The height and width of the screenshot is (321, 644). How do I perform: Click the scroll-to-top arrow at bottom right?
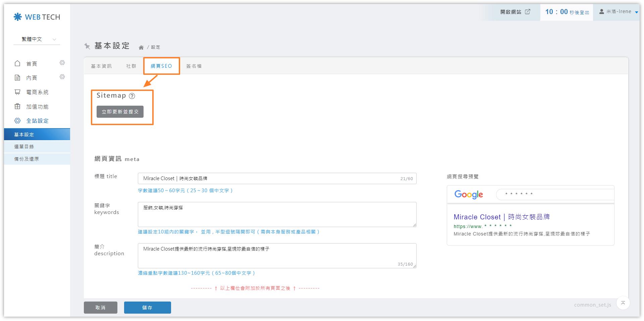[623, 303]
